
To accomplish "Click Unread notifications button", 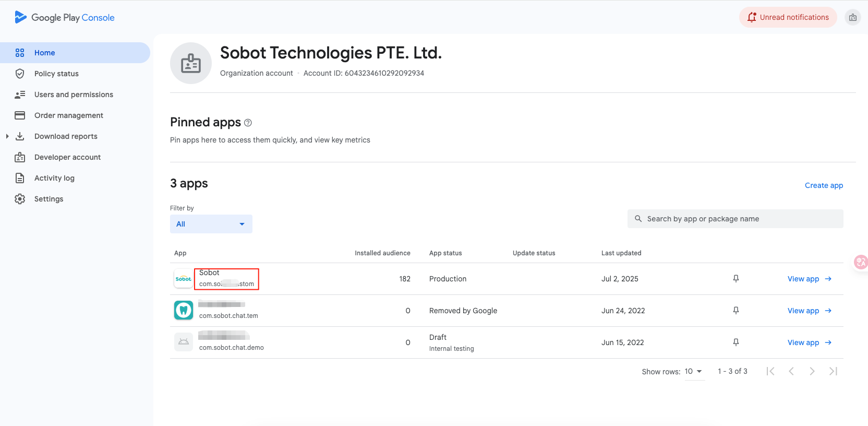I will [788, 17].
